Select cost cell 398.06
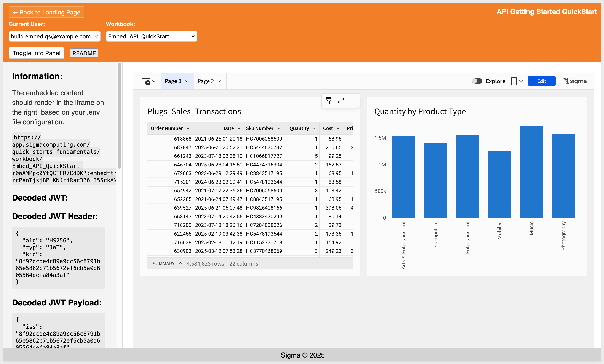Screen dimensions: 604x364 pyautogui.click(x=331, y=208)
